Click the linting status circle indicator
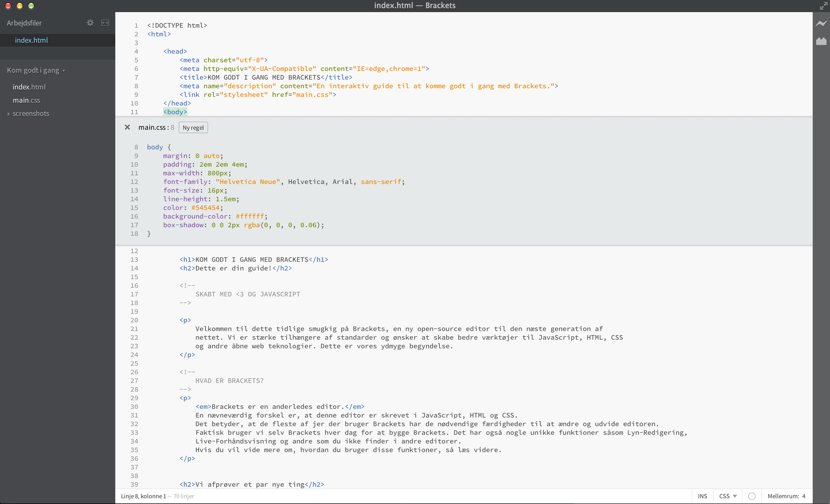830x504 pixels. 752,496
